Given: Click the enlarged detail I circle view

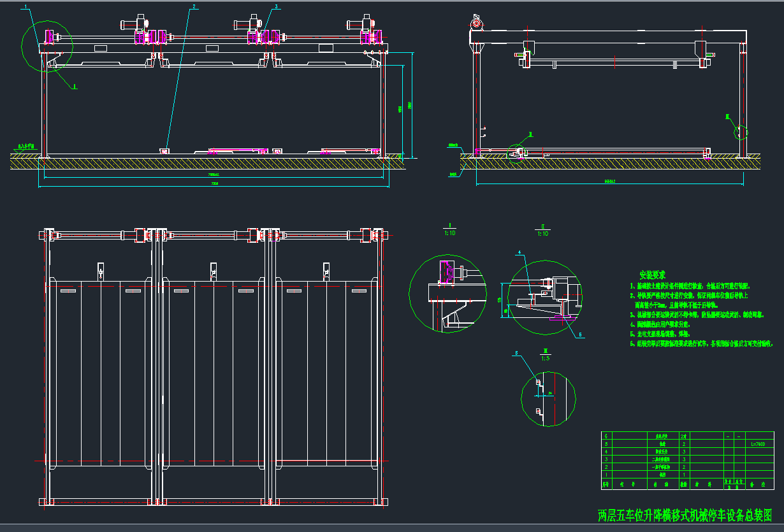Looking at the screenshot, I should 441,294.
